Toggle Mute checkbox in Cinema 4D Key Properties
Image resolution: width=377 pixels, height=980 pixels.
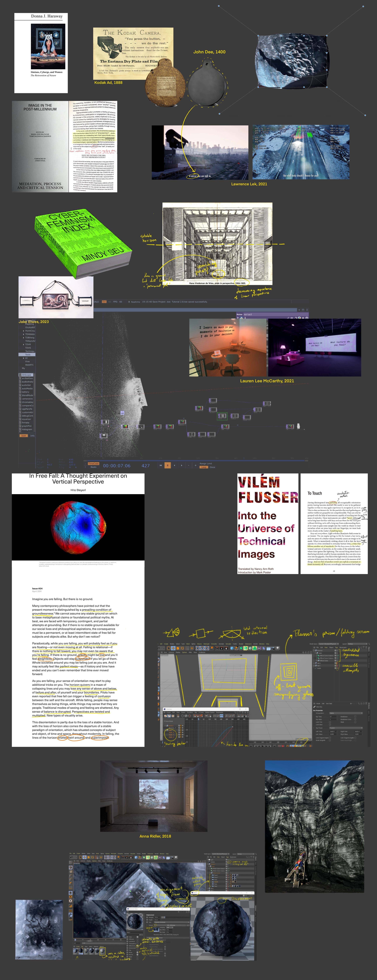tap(355, 722)
